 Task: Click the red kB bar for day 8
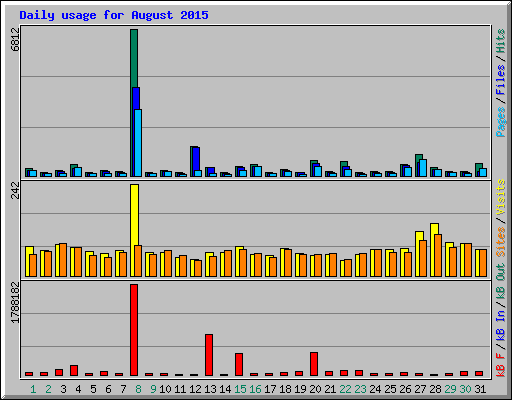click(134, 330)
